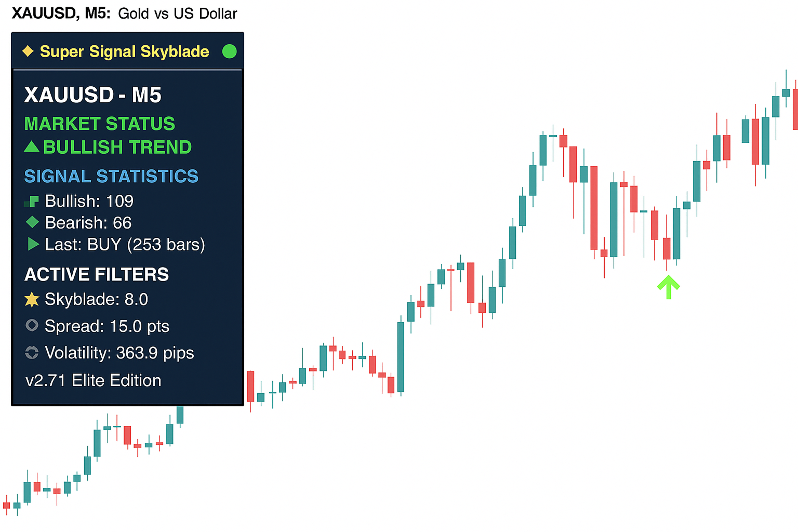
Task: Click the bullish trend up-triangle icon
Action: 32,147
